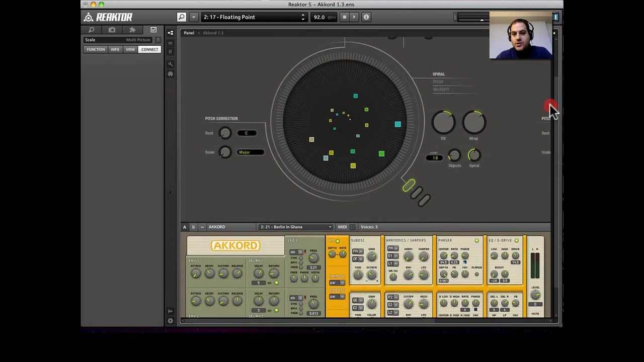The image size is (644, 362).
Task: Open the SubOsc PA dropdown
Action: (x=358, y=251)
